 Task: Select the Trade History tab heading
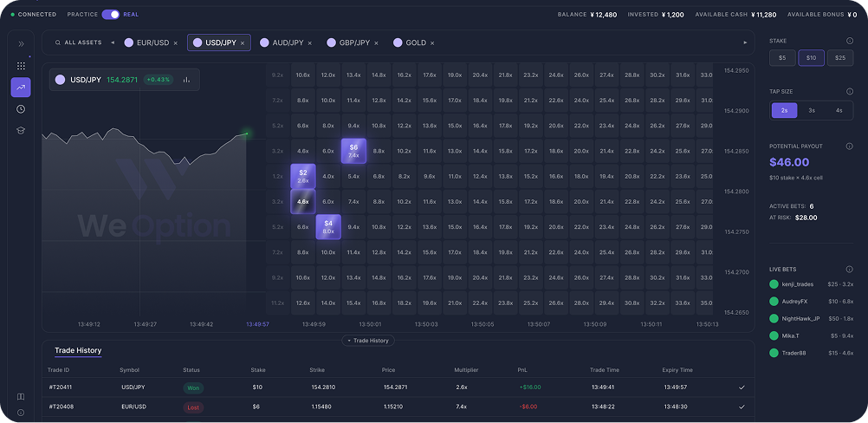[x=78, y=350]
